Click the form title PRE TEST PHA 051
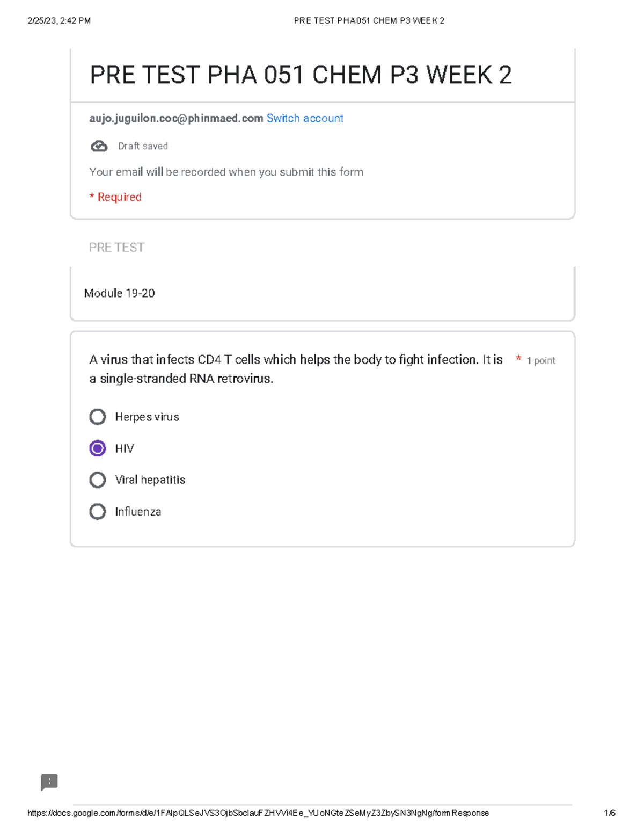644x834 pixels. tap(300, 75)
